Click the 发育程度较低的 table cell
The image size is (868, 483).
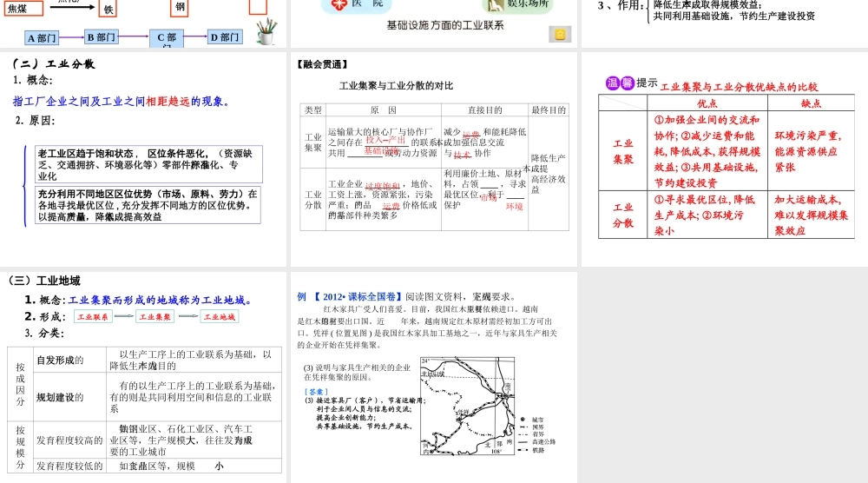(x=69, y=466)
